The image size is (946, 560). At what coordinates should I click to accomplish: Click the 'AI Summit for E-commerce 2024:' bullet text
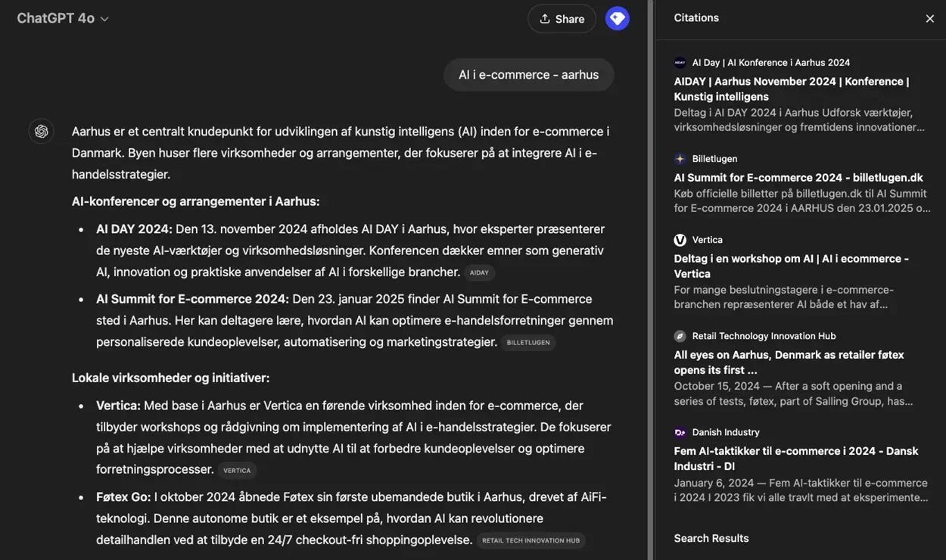coord(192,299)
